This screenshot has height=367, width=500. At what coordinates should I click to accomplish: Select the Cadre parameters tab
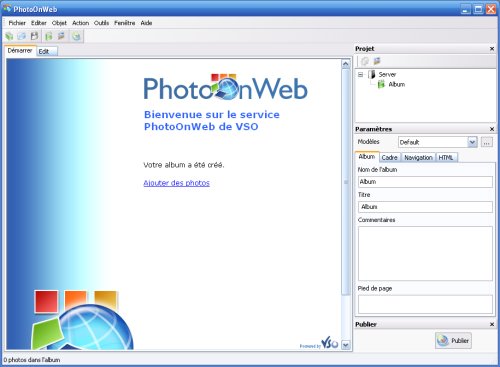pyautogui.click(x=390, y=157)
